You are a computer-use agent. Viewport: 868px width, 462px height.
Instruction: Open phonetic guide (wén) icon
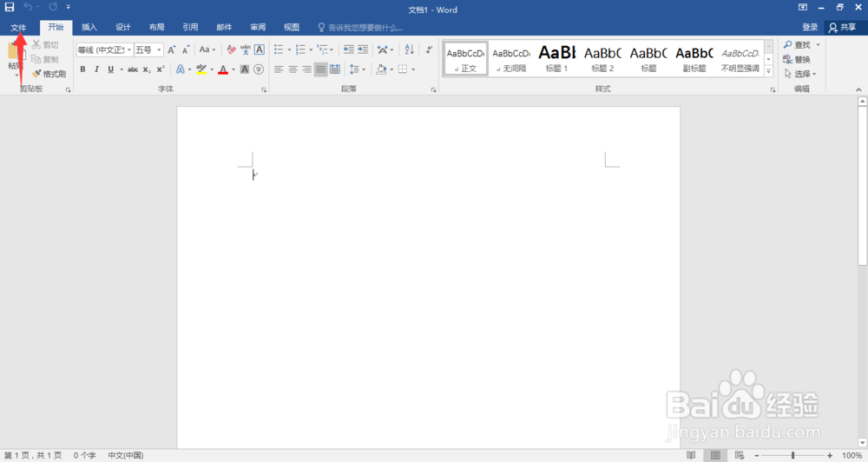pos(246,49)
